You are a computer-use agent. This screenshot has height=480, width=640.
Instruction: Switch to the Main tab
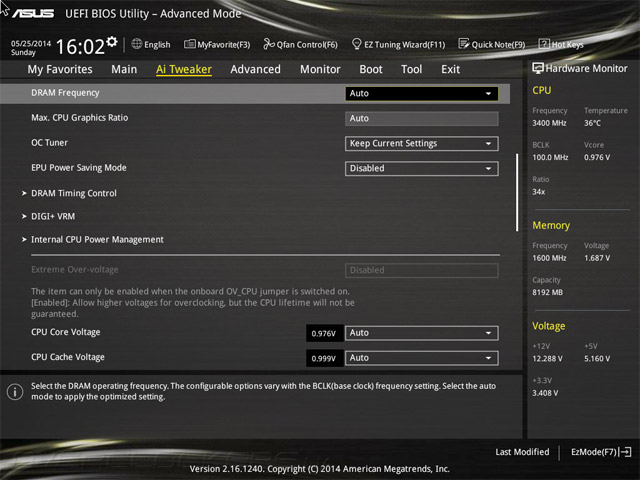coord(124,69)
